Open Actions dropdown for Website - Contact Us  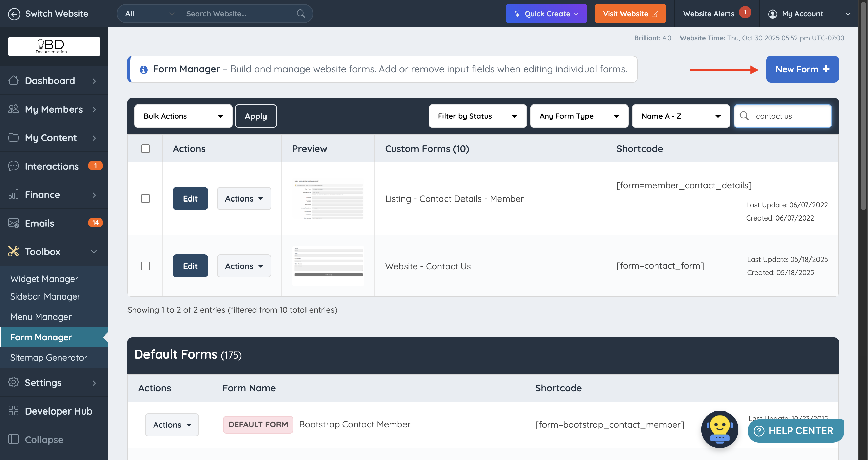point(244,266)
